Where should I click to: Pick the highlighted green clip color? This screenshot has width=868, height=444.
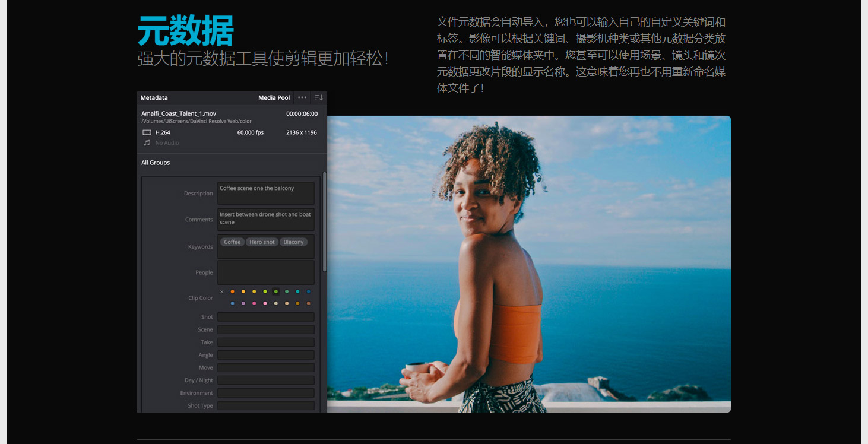(276, 291)
